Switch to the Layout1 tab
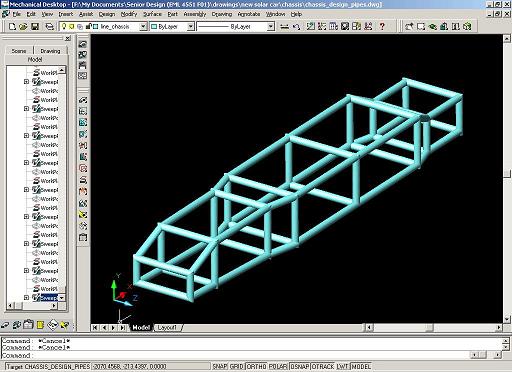 (x=167, y=328)
